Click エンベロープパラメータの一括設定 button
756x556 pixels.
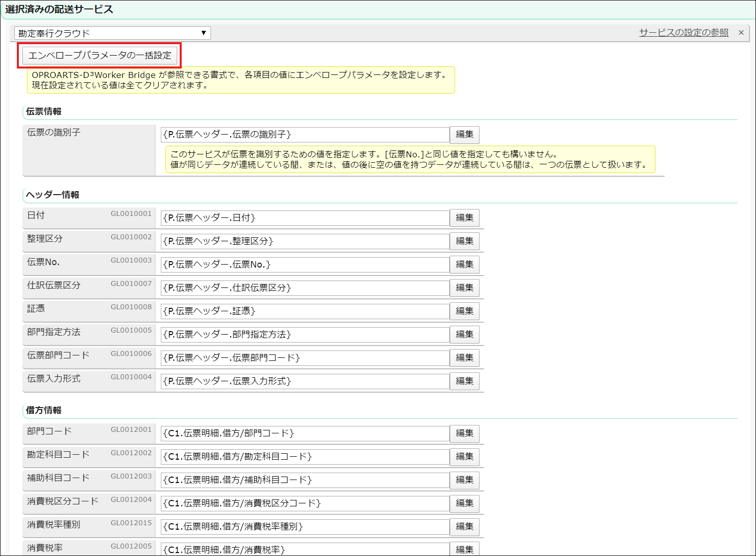click(x=100, y=55)
